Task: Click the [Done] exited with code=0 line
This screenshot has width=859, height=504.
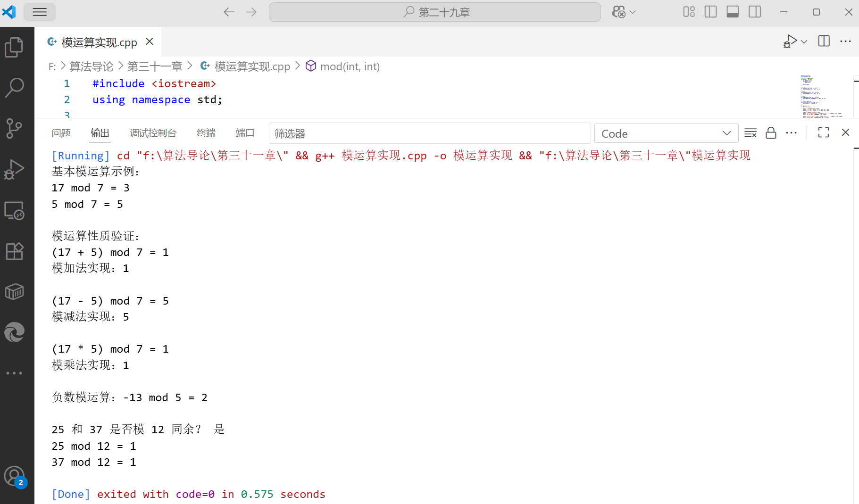Action: click(189, 494)
